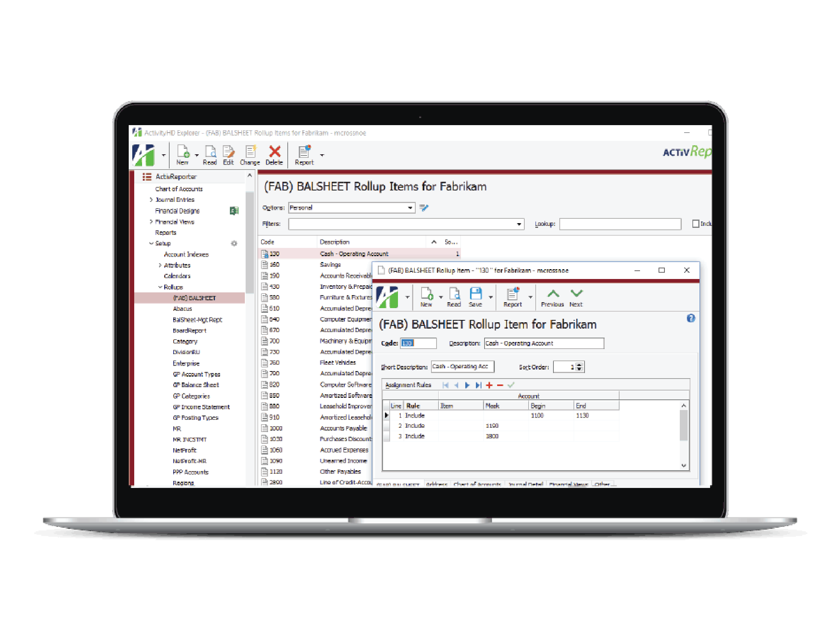Click the green checkmark in Assignment Rules
Screen dimensions: 840x630
tap(511, 385)
